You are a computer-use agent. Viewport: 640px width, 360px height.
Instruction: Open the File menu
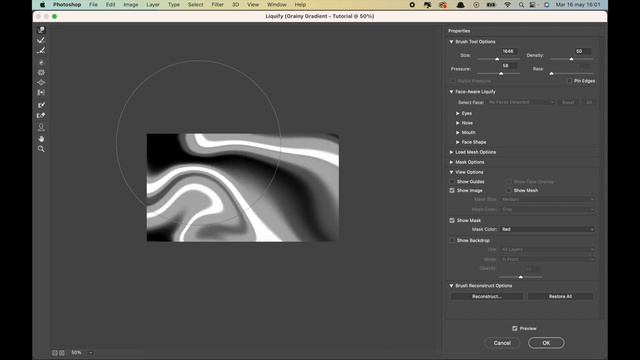93,4
